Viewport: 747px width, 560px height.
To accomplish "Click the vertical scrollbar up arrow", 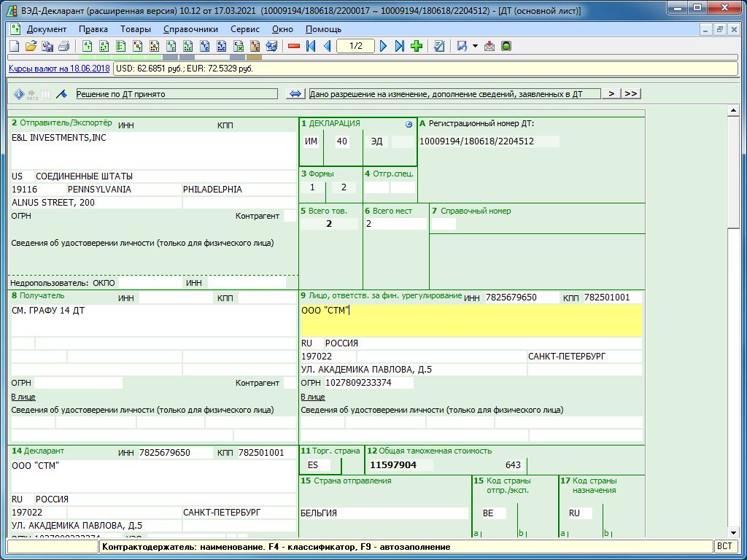I will click(x=734, y=111).
